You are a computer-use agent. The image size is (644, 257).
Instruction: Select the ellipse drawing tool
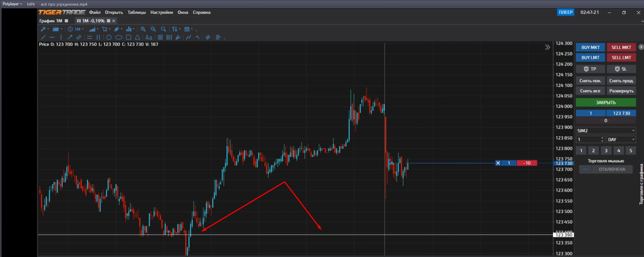point(119,37)
